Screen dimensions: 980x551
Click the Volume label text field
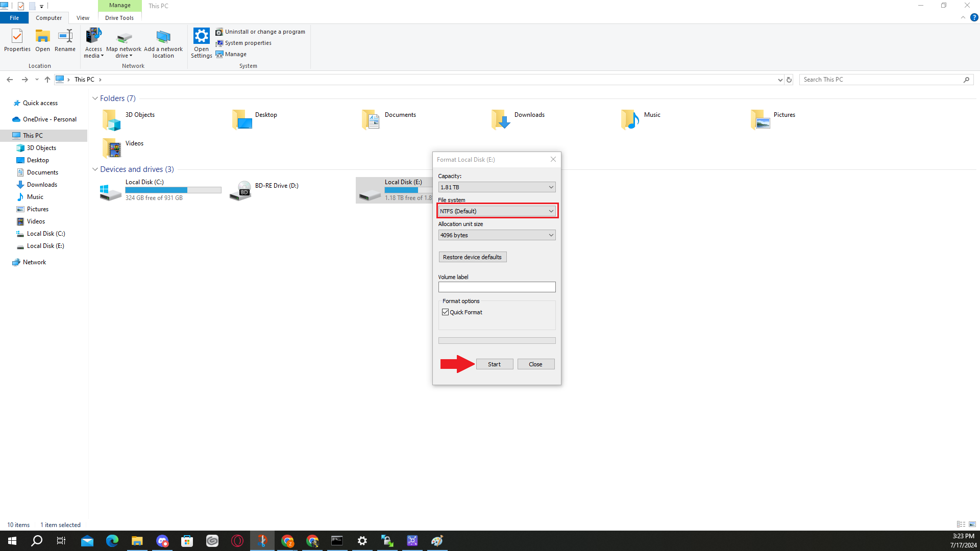click(497, 287)
